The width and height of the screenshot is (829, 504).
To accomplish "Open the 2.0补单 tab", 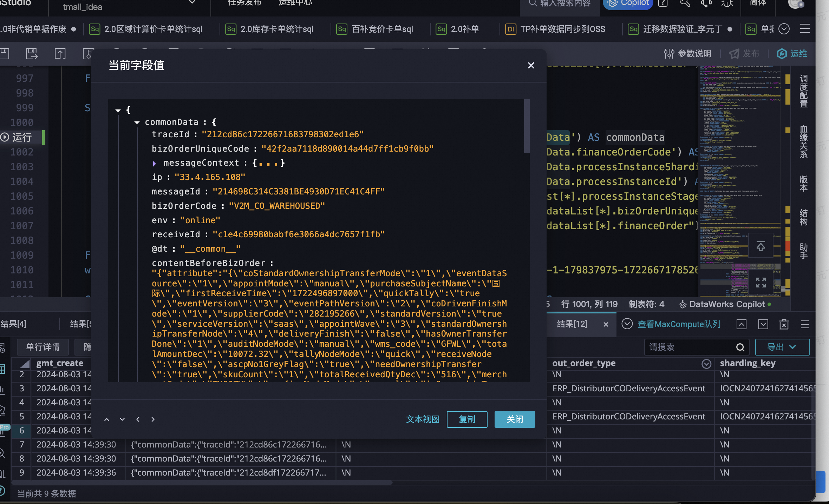I will [x=458, y=29].
